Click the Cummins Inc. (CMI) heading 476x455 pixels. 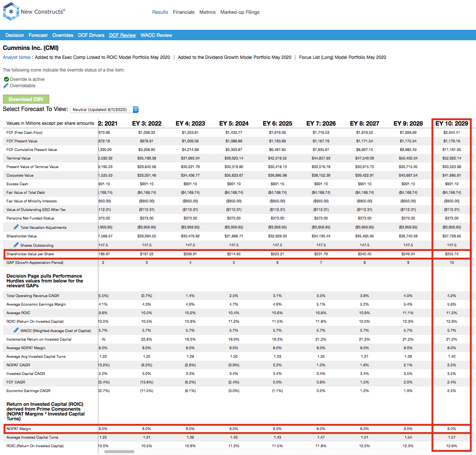[31, 48]
